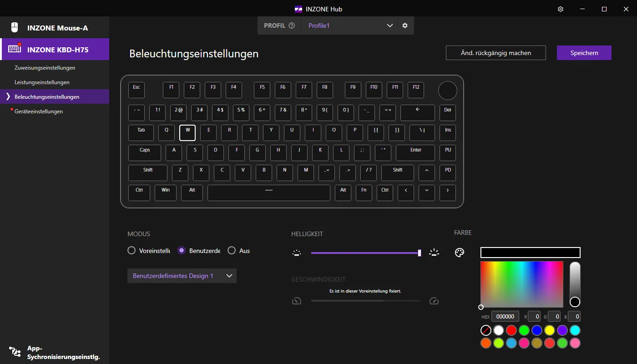This screenshot has height=364, width=637.
Task: Click the help icon beside PROFIL
Action: [292, 25]
